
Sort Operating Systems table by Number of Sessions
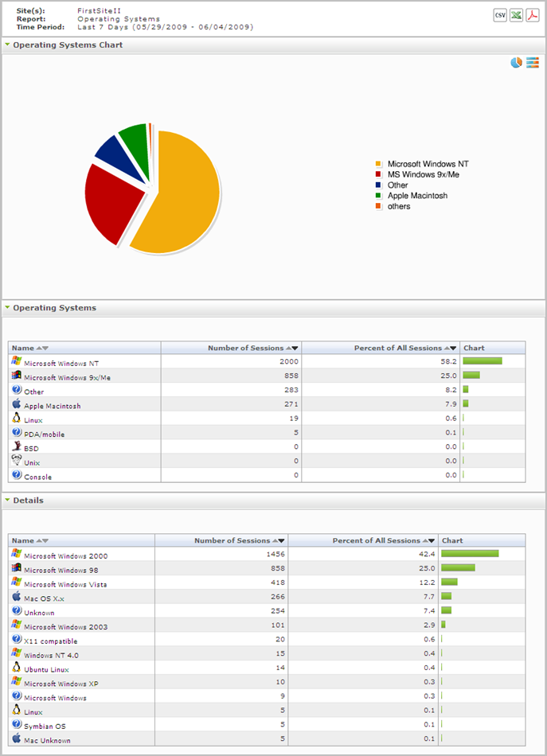pyautogui.click(x=292, y=348)
